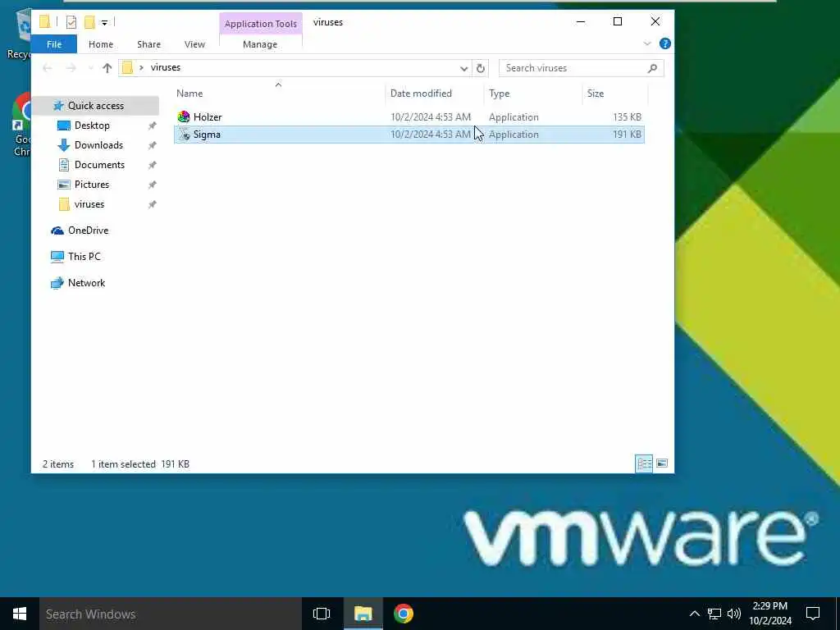Switch to large thumbnails view button

coord(662,463)
